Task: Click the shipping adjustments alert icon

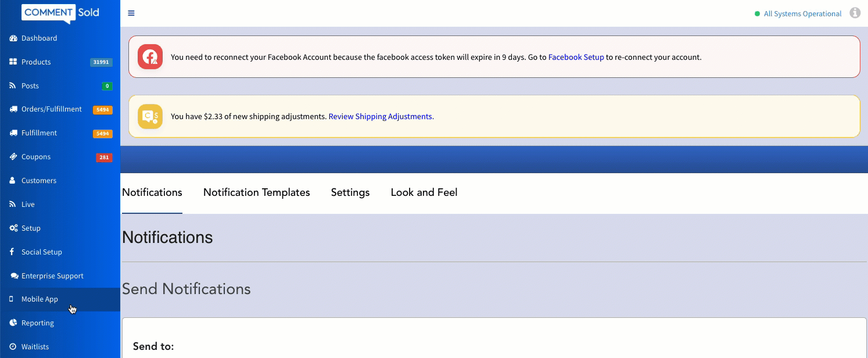Action: click(x=150, y=116)
